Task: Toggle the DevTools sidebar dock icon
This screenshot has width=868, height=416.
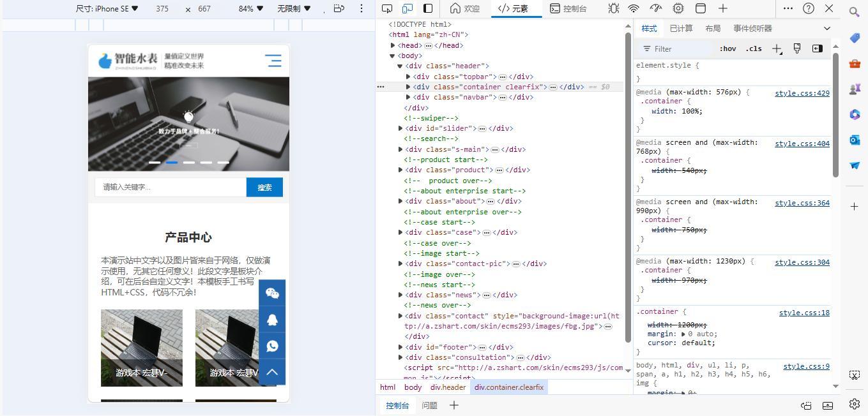Action: [428, 8]
